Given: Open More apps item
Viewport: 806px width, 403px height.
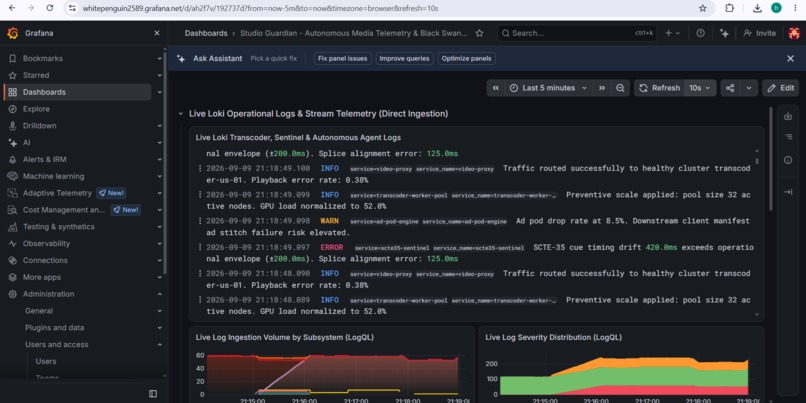Looking at the screenshot, I should point(42,277).
